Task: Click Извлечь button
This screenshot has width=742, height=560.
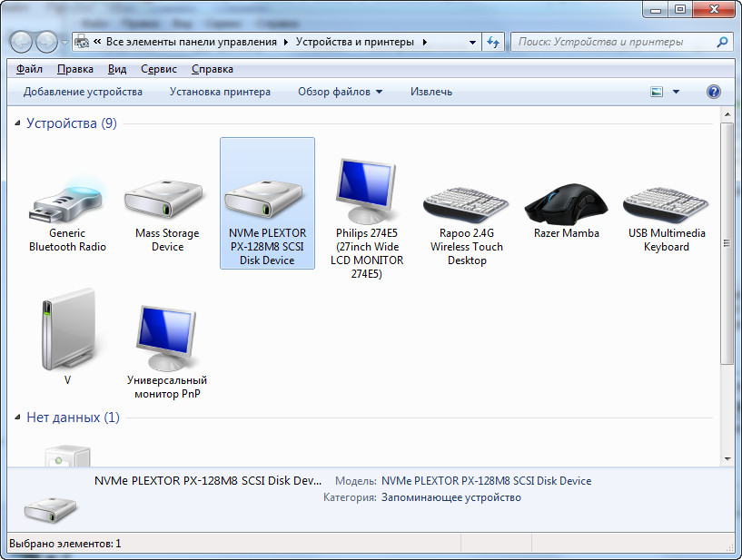Action: [431, 92]
